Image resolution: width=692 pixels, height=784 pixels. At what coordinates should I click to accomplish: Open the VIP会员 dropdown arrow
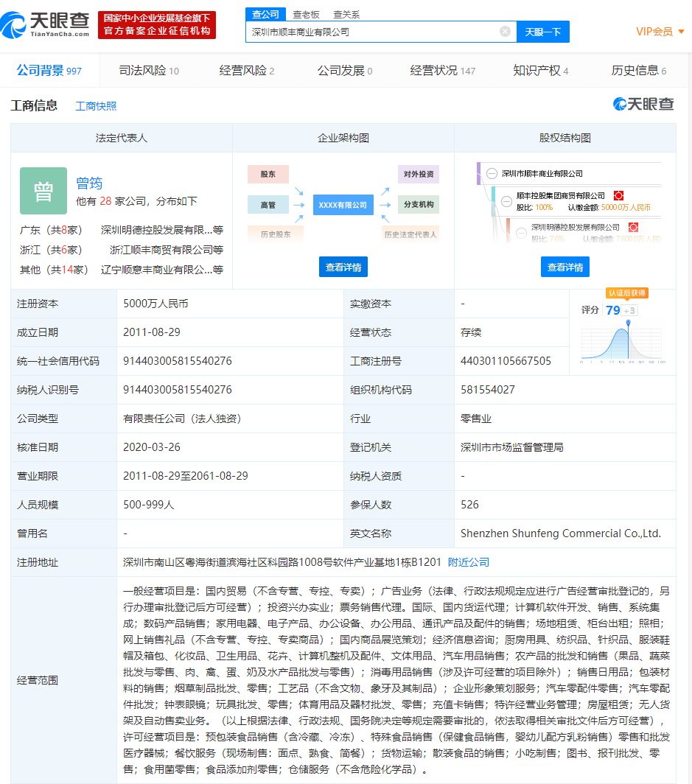point(681,32)
